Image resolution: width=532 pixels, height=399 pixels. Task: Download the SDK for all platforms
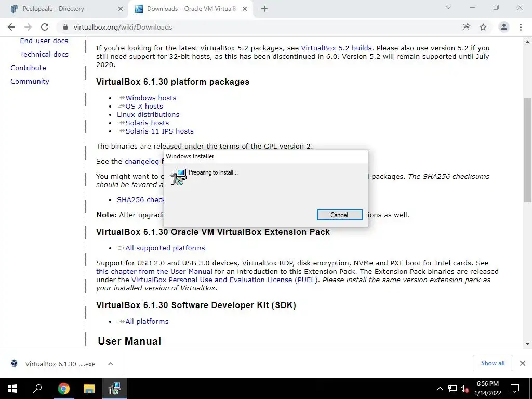(x=147, y=321)
